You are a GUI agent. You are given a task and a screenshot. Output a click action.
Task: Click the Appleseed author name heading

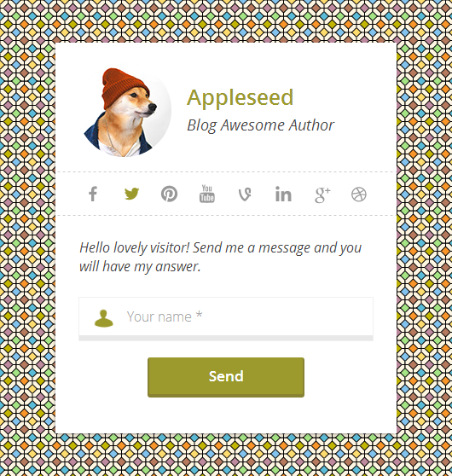[x=240, y=98]
